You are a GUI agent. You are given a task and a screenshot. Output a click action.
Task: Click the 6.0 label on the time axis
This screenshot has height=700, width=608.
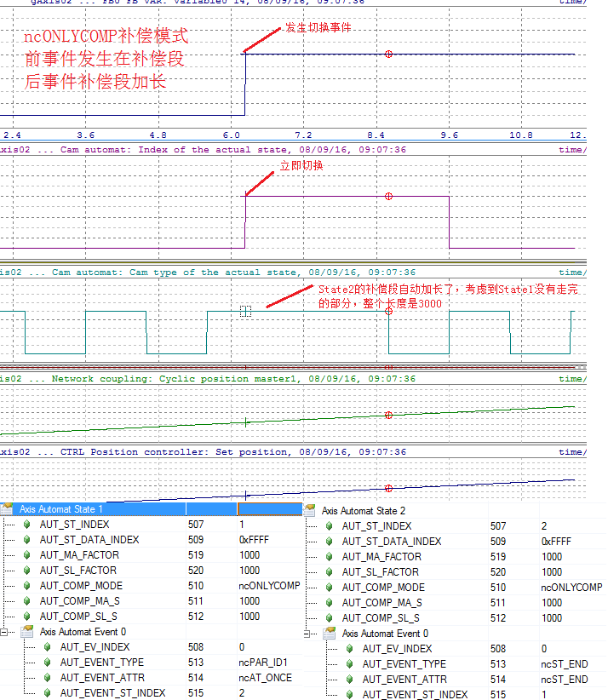[232, 135]
